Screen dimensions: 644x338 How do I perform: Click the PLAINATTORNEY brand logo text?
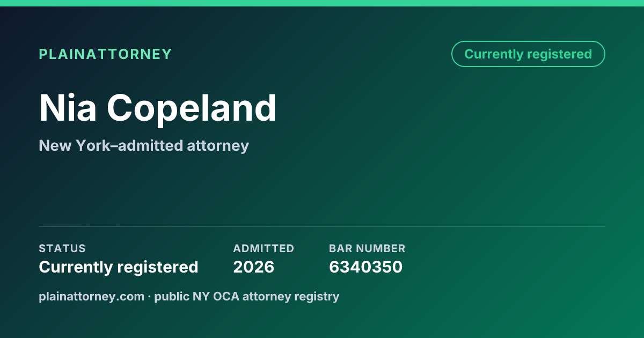tap(105, 54)
